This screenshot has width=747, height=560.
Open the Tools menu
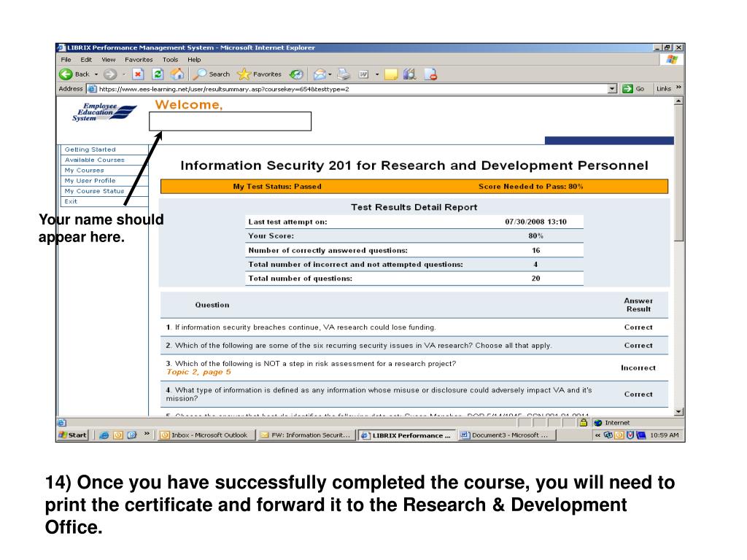170,60
